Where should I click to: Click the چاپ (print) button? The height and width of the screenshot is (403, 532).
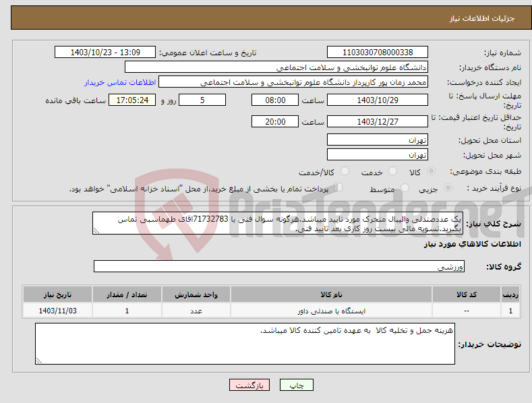(x=296, y=385)
